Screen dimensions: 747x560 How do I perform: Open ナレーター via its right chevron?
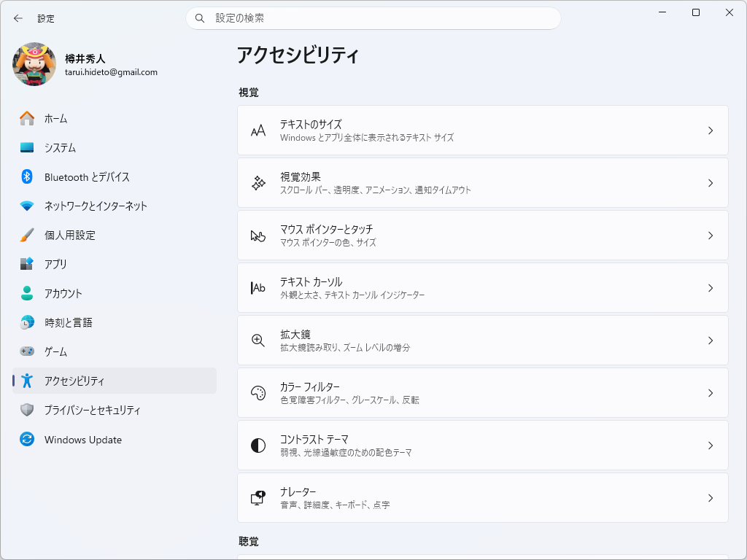pyautogui.click(x=711, y=497)
